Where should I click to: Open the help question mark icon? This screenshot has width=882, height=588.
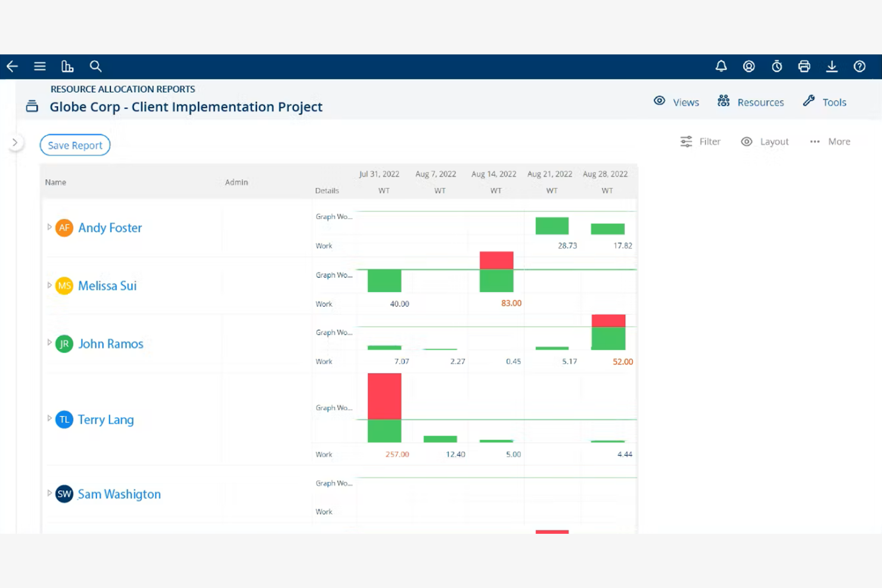859,66
